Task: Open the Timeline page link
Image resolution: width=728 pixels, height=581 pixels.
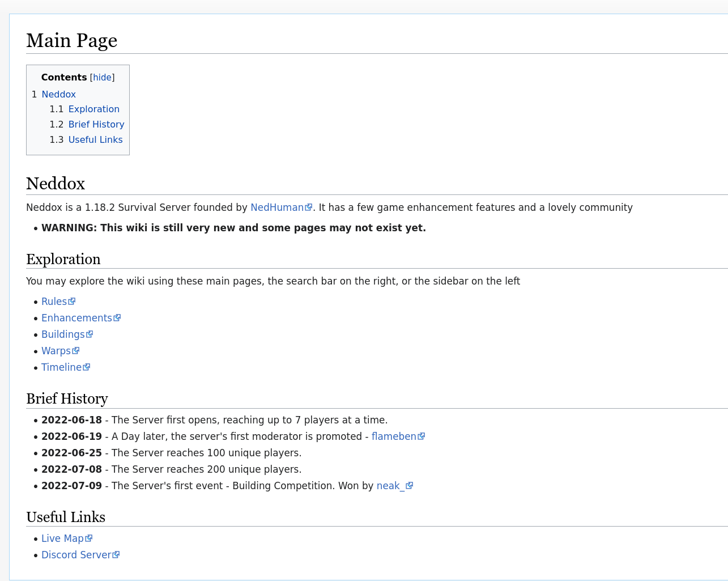Action: pyautogui.click(x=61, y=367)
